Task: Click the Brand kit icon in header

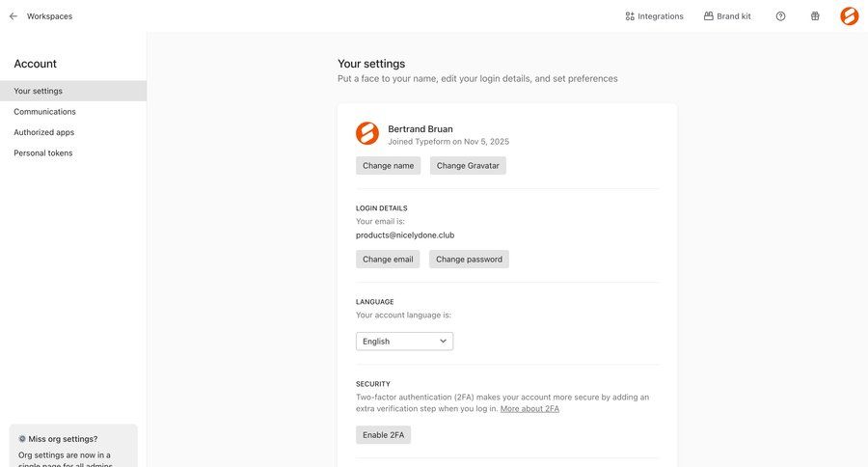Action: click(x=709, y=16)
